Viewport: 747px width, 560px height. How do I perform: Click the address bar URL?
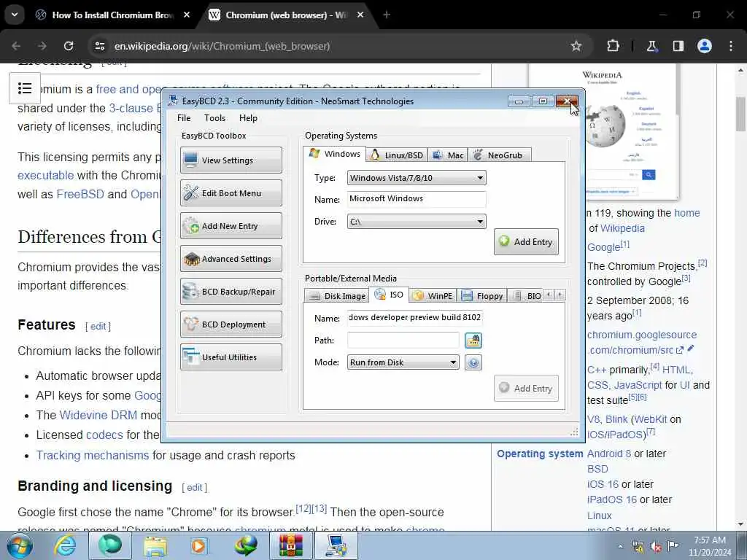click(x=222, y=46)
